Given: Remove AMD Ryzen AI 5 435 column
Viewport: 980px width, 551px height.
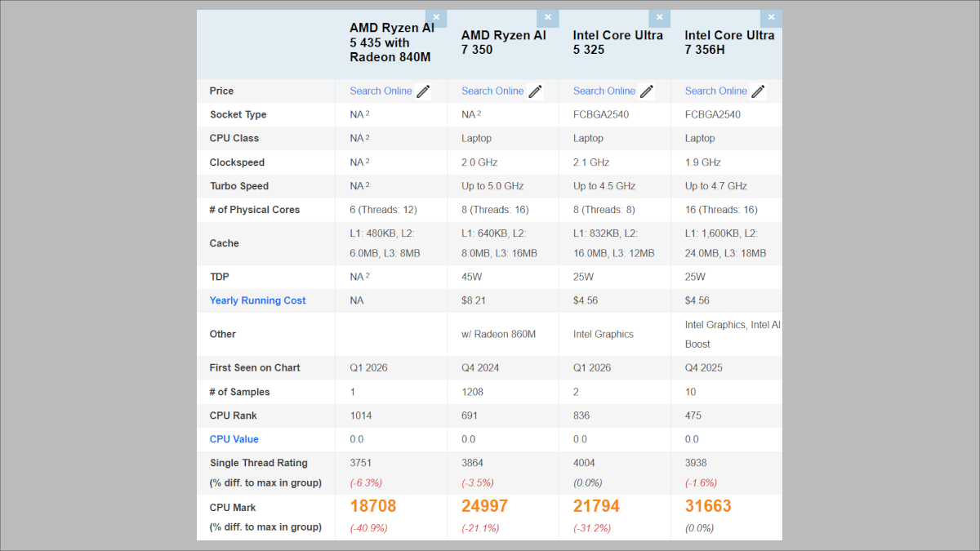Looking at the screenshot, I should (x=436, y=17).
